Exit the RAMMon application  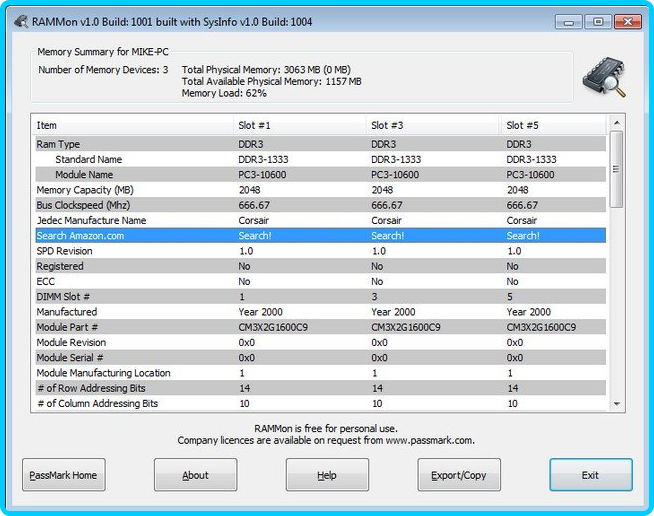[590, 475]
